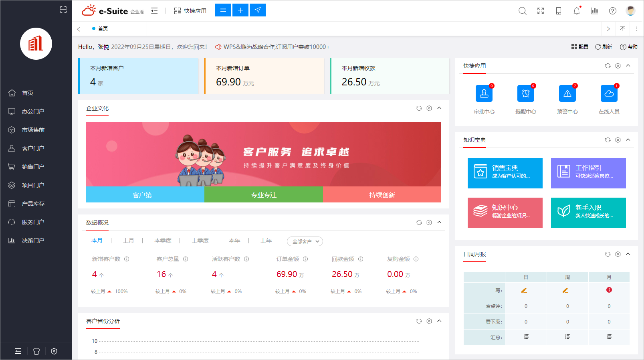Open 客户门户 in the sidebar

click(x=33, y=148)
